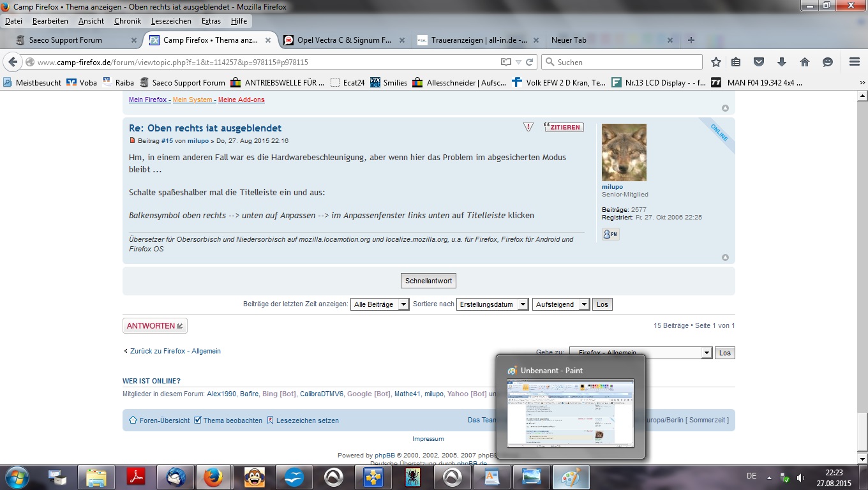Screen dimensions: 868x490
Task: Click the ANTWORTEN reply button
Action: click(155, 326)
